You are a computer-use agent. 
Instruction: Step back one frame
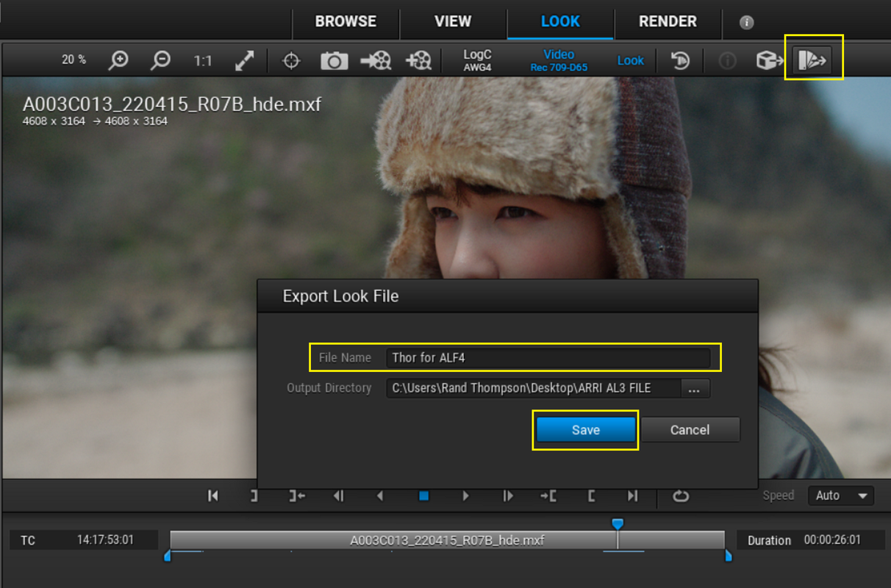point(339,496)
